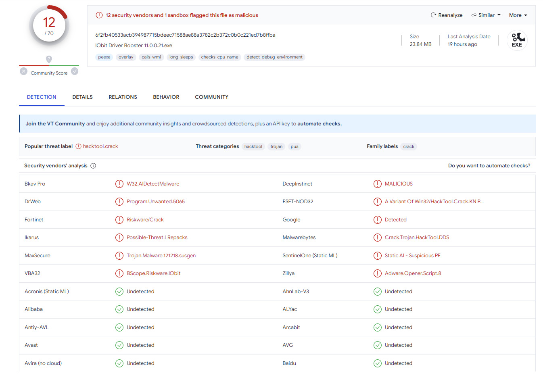The width and height of the screenshot is (543, 392).
Task: Click the Ikarus detection alert icon
Action: coord(119,238)
